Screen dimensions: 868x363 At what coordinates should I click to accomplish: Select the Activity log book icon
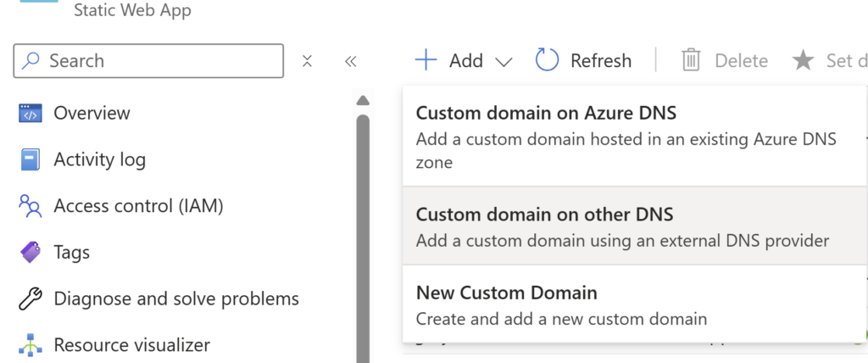pyautogui.click(x=30, y=159)
